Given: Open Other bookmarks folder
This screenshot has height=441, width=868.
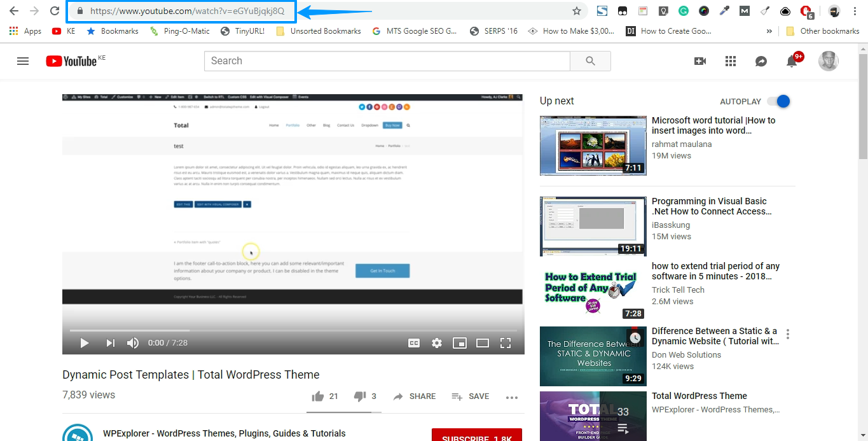Looking at the screenshot, I should [823, 31].
